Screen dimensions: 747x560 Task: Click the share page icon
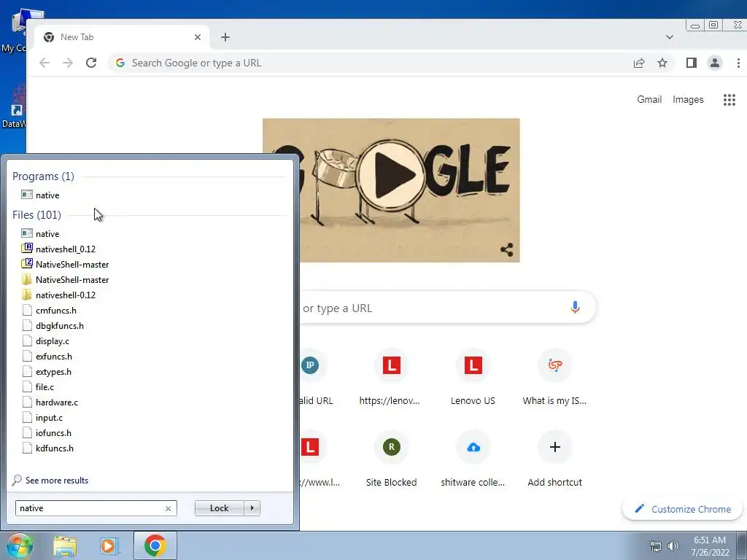click(639, 63)
